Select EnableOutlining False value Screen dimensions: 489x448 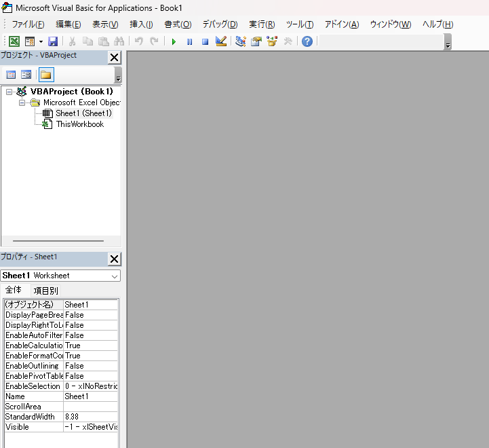coord(90,366)
